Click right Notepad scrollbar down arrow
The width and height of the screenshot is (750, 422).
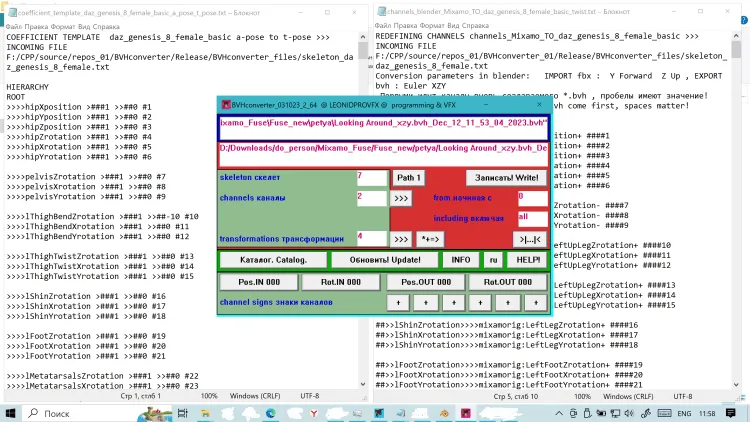point(736,385)
